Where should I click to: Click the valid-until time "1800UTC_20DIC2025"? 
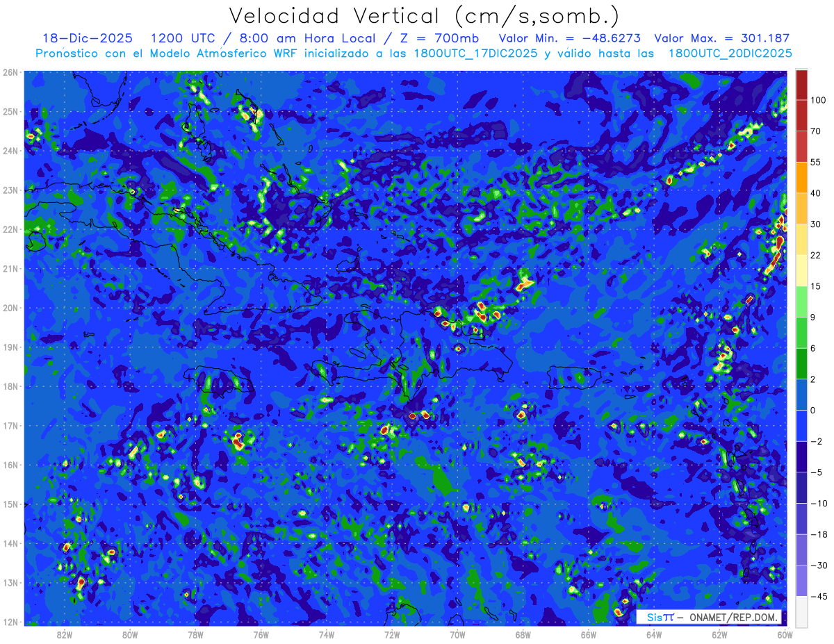[x=730, y=53]
